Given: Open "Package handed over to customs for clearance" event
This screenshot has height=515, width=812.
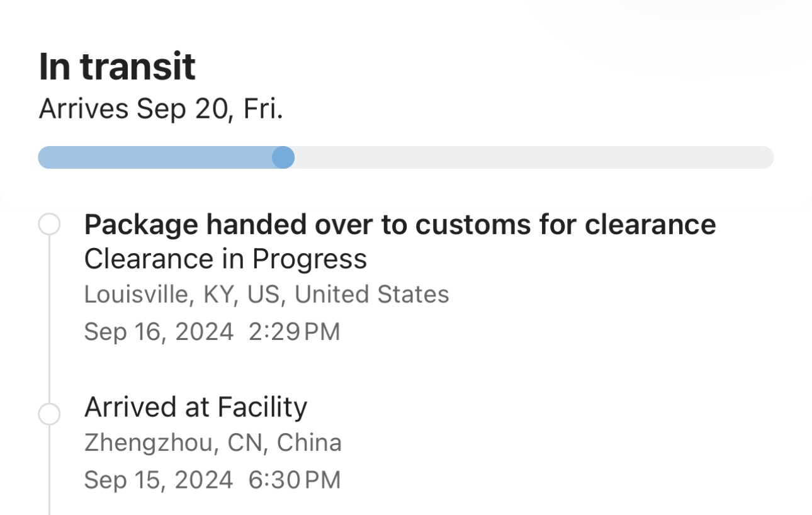Looking at the screenshot, I should pos(400,224).
